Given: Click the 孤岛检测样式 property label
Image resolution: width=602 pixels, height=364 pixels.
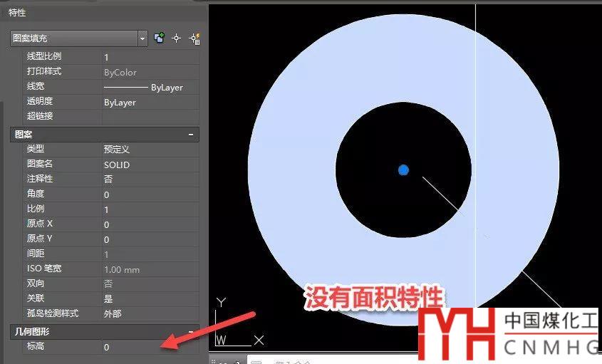Looking at the screenshot, I should click(x=53, y=313).
